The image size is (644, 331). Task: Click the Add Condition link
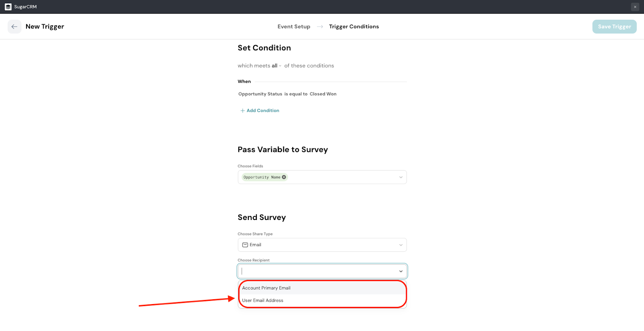pos(263,111)
